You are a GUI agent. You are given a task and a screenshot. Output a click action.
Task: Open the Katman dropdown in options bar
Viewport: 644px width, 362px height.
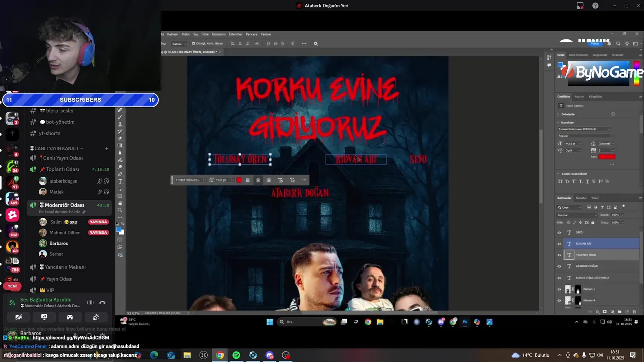tap(180, 44)
